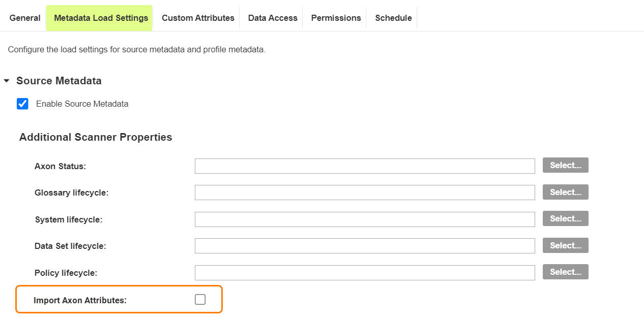Focus the Glossary lifecycle text field
This screenshot has width=644, height=320.
(x=365, y=193)
